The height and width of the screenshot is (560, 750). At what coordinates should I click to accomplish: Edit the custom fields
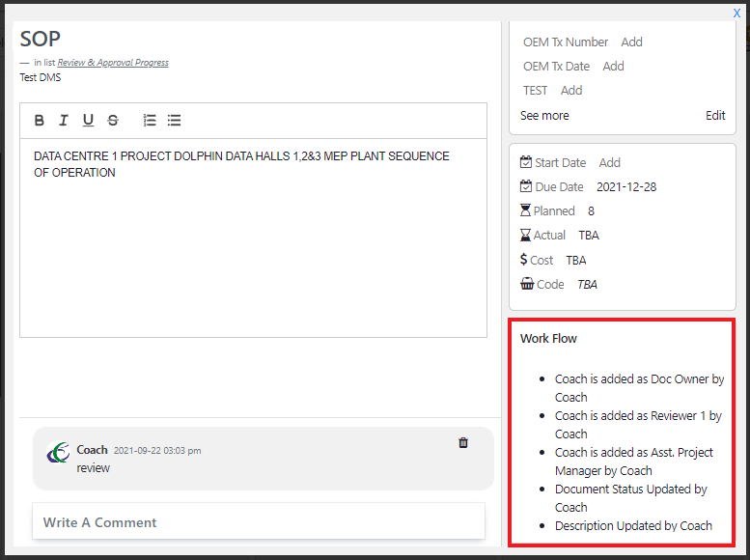pos(715,115)
